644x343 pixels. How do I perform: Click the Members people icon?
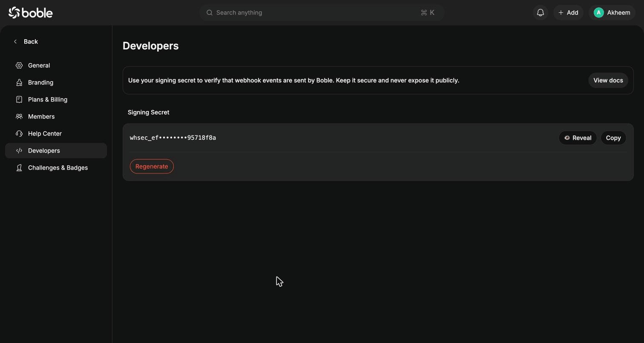click(x=19, y=116)
